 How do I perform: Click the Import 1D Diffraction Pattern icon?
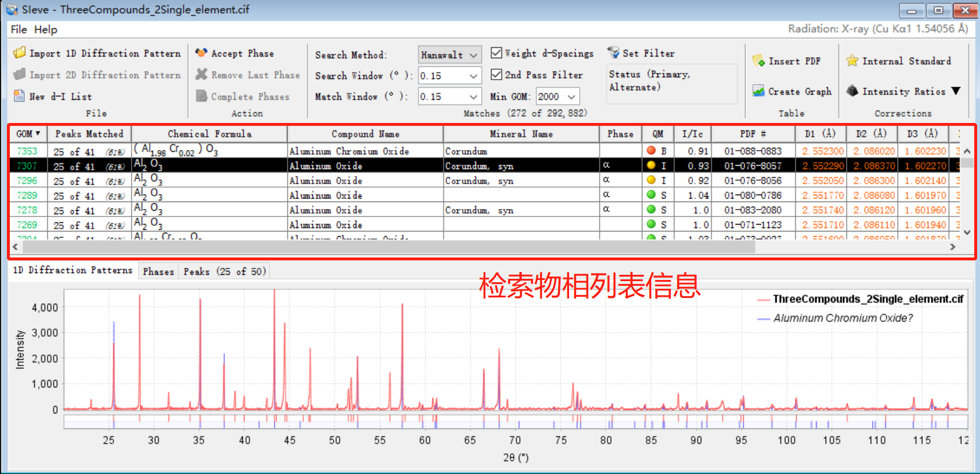20,53
